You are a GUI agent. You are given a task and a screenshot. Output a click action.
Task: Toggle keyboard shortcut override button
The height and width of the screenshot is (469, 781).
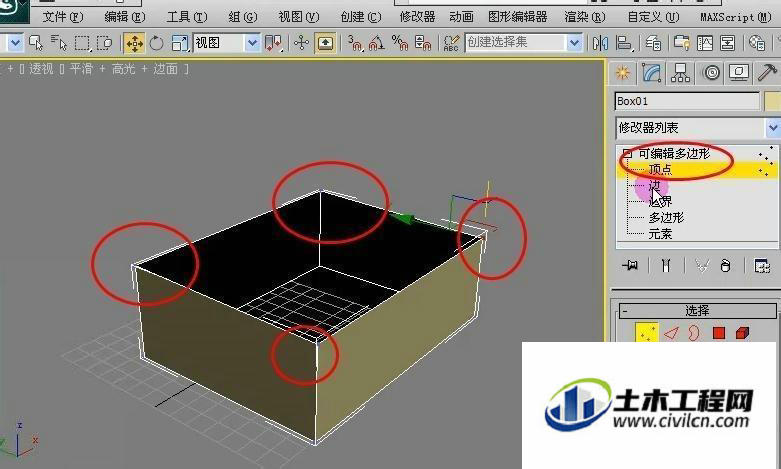[x=325, y=43]
